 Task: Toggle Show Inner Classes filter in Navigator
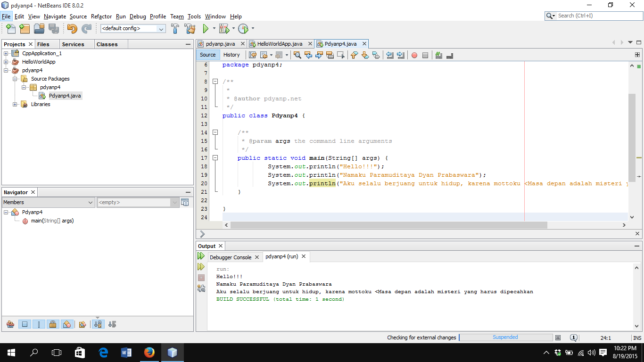tap(67, 324)
